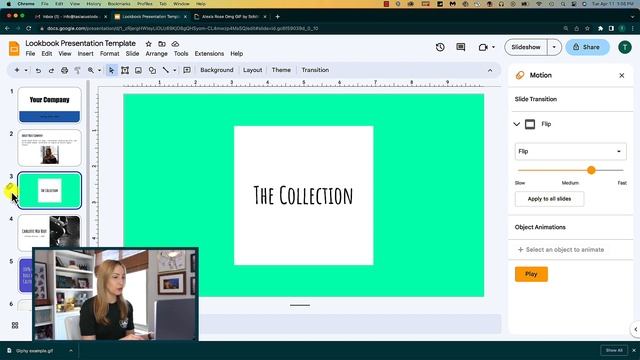Image resolution: width=640 pixels, height=360 pixels.
Task: Click the Motion panel icon
Action: click(x=520, y=75)
